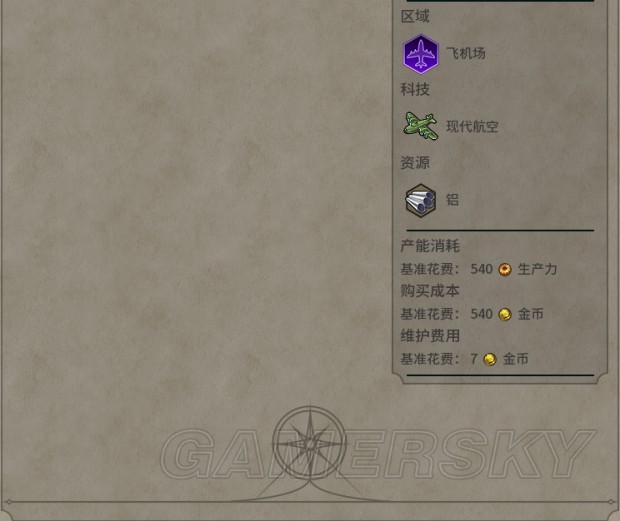This screenshot has width=620, height=521.
Task: Click the 维护费用 heading
Action: 430,336
